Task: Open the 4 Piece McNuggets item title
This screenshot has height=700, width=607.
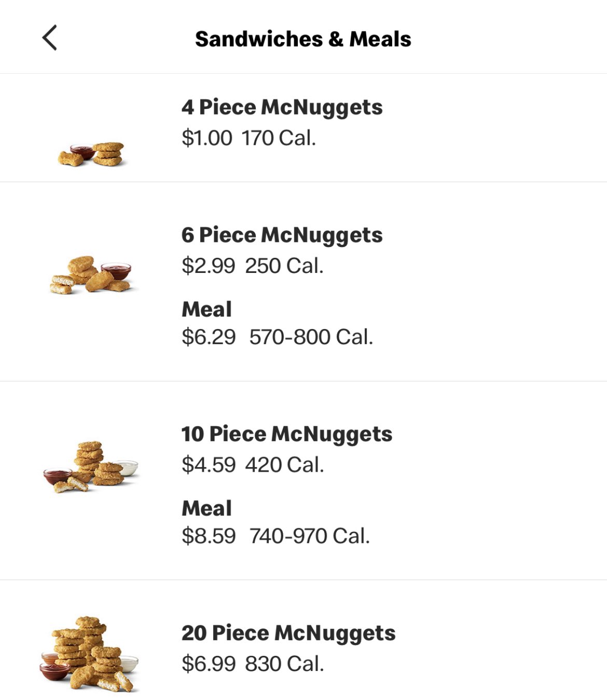Action: pos(282,107)
